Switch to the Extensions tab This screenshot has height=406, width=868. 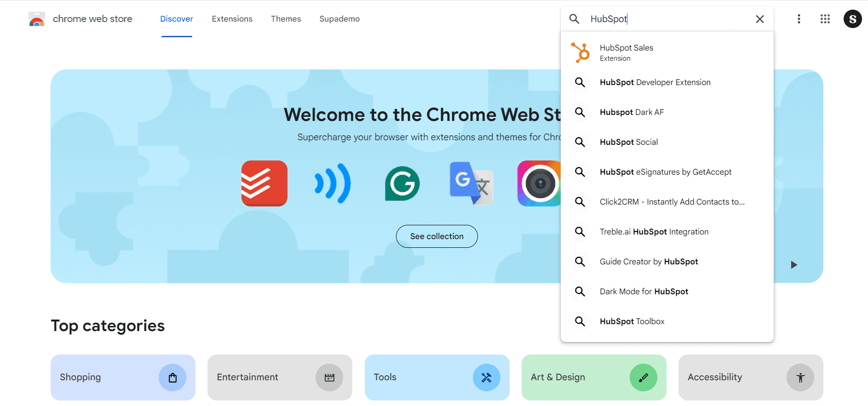pyautogui.click(x=232, y=19)
